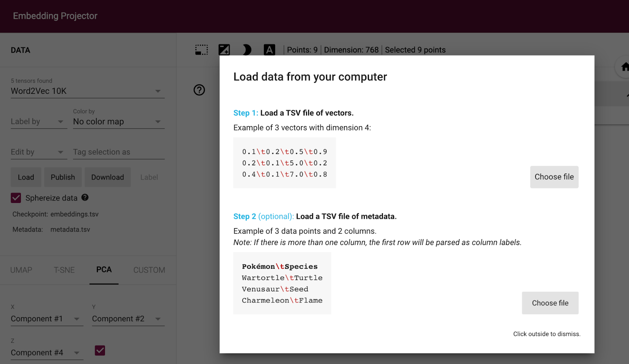The height and width of the screenshot is (364, 629).
Task: Click the Publish button
Action: click(x=63, y=177)
